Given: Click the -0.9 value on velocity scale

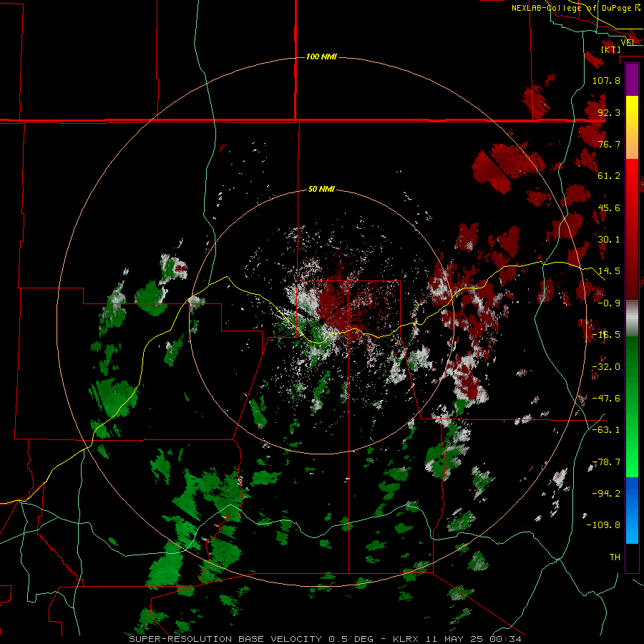Looking at the screenshot, I should [609, 303].
